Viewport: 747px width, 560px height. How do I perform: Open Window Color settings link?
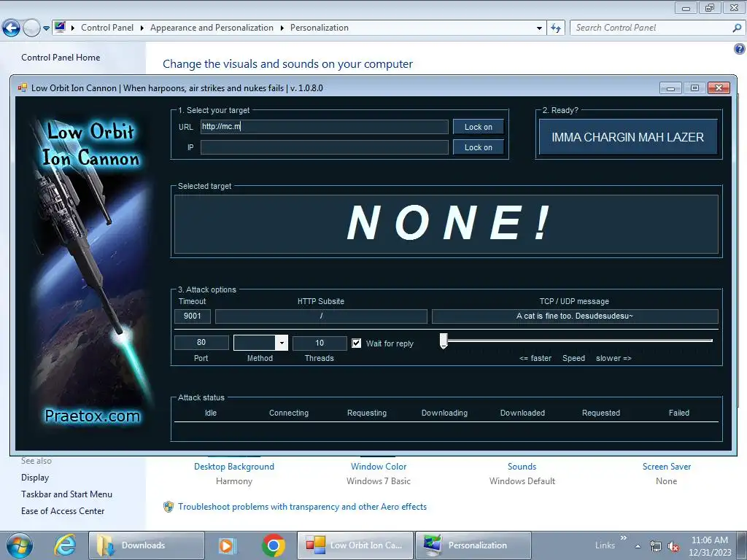[x=379, y=467]
